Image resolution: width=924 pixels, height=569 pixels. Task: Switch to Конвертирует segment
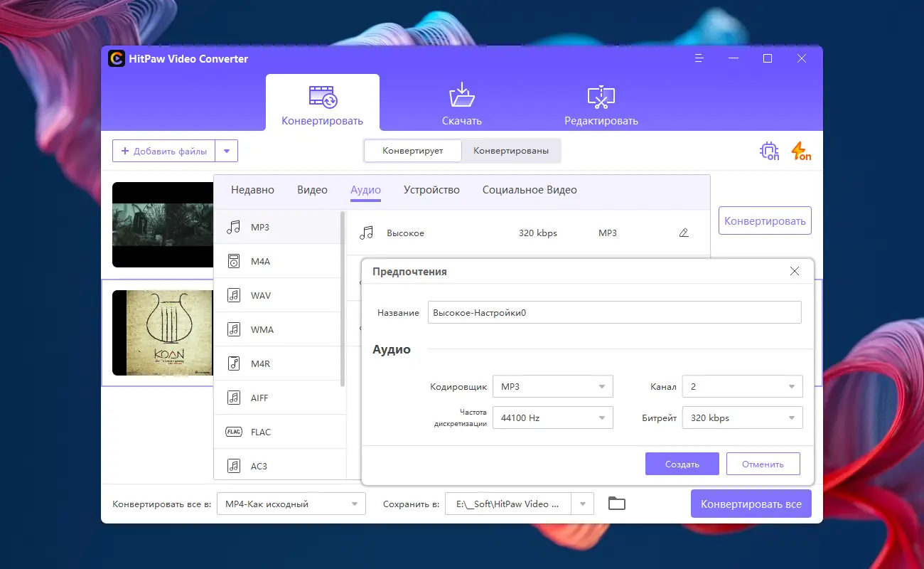pos(412,151)
